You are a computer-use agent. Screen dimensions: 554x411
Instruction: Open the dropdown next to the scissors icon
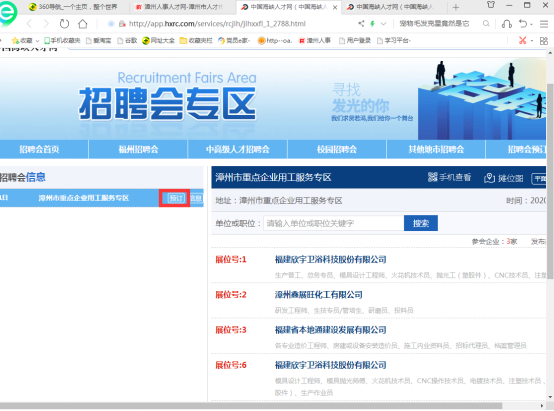[x=531, y=41]
